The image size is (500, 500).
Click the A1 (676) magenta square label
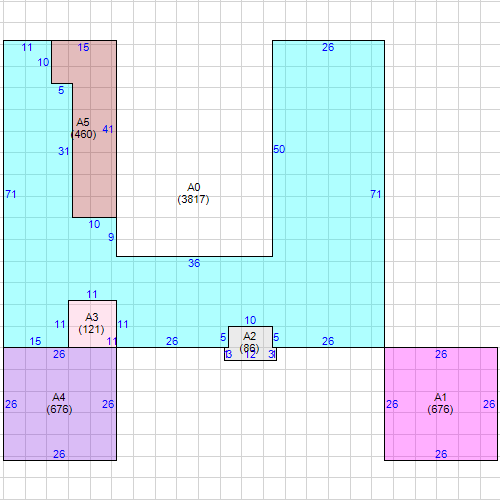[x=440, y=403]
